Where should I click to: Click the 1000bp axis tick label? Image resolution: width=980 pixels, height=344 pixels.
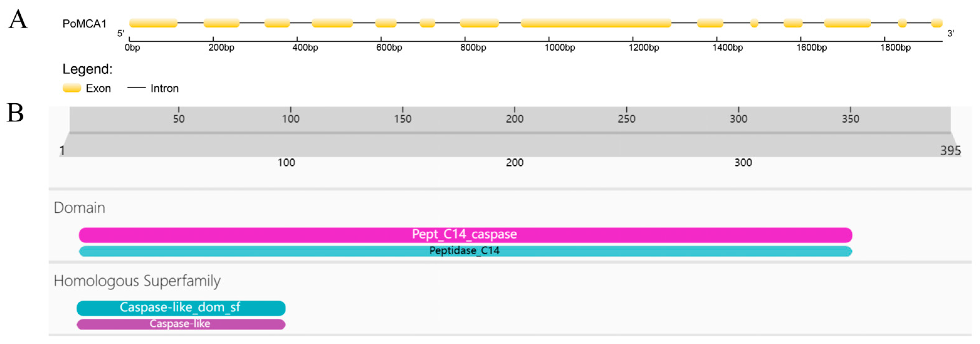coord(560,48)
